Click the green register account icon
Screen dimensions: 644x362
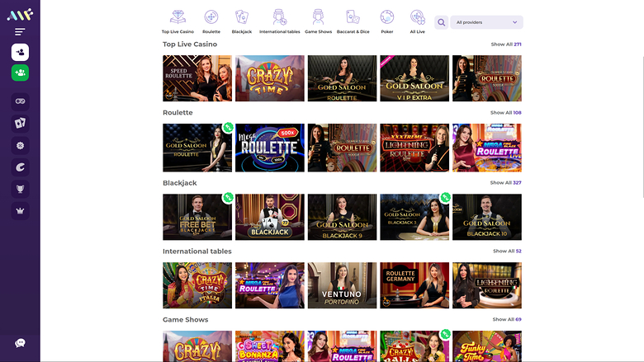pos(20,73)
